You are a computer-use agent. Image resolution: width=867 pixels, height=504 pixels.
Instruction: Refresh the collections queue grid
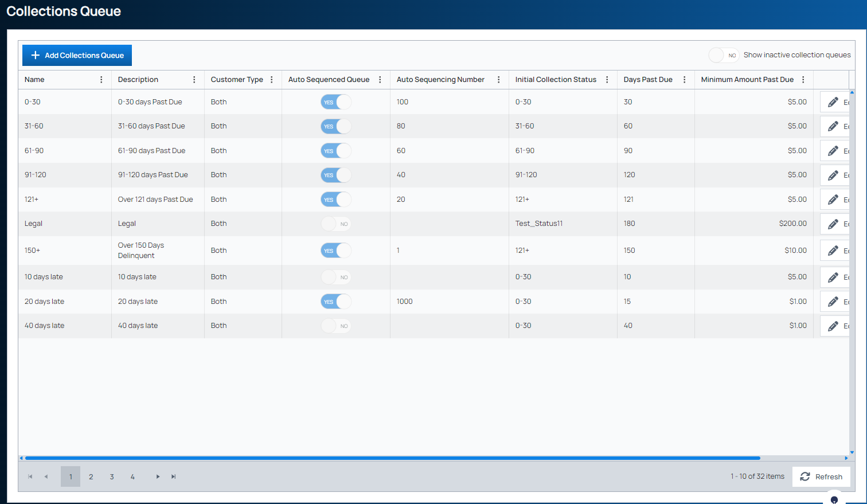821,476
